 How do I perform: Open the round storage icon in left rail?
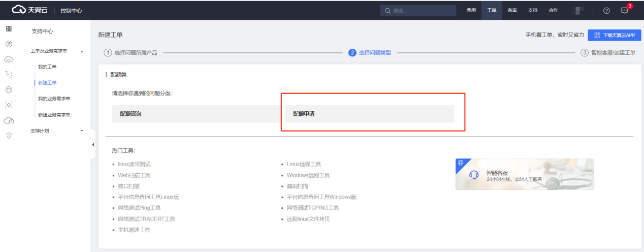point(9,90)
